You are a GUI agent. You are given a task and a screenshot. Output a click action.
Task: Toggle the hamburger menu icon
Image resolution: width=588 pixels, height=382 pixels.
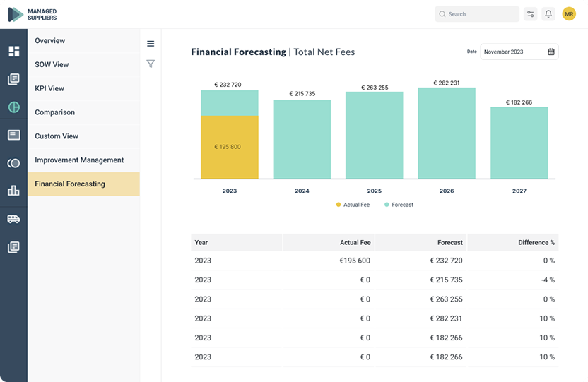(x=151, y=44)
